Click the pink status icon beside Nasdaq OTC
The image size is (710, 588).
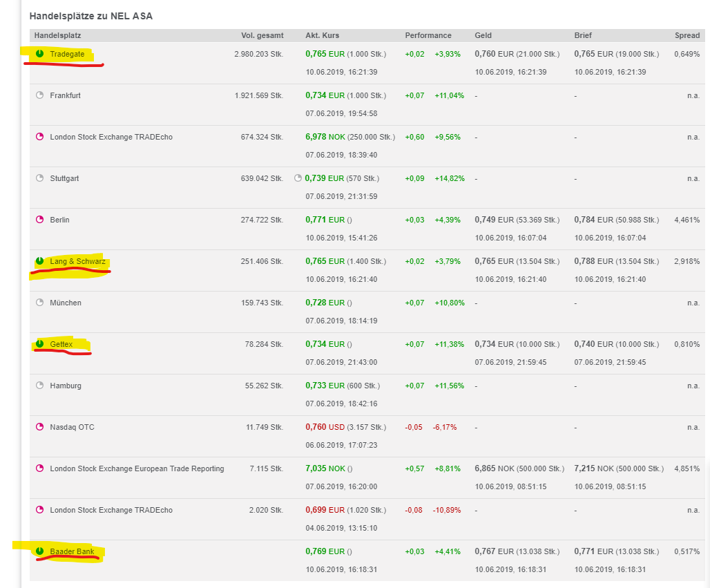click(x=39, y=427)
